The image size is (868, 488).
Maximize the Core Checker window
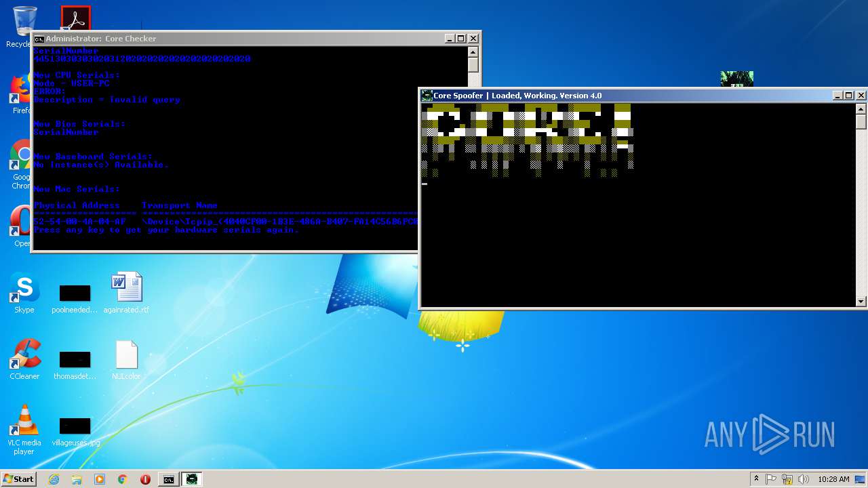point(461,39)
